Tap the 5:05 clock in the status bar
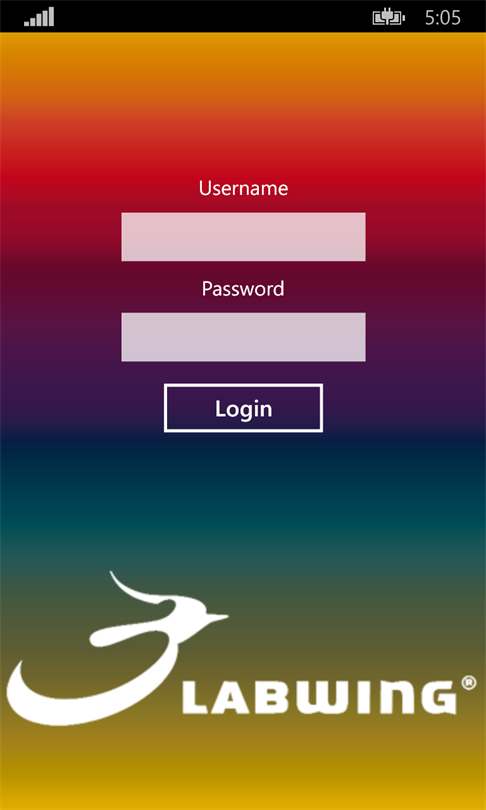486x810 pixels. [x=443, y=18]
